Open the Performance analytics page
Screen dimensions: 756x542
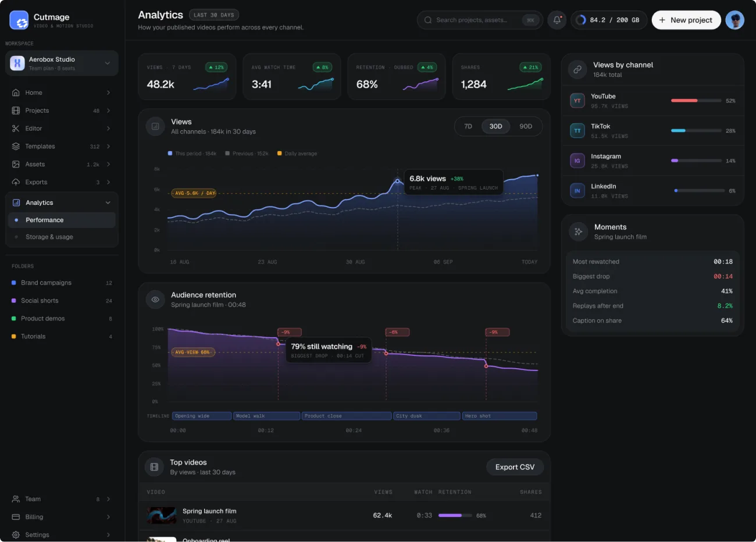click(x=62, y=220)
